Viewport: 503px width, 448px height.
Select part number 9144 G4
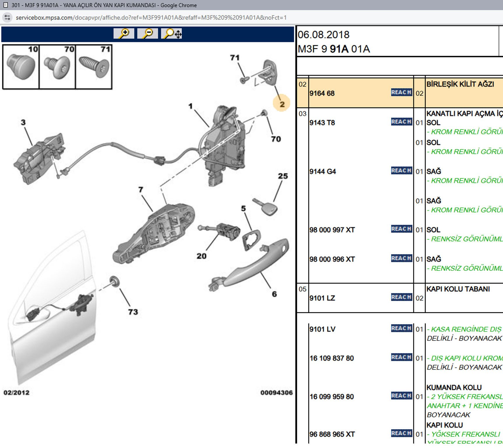coord(323,171)
